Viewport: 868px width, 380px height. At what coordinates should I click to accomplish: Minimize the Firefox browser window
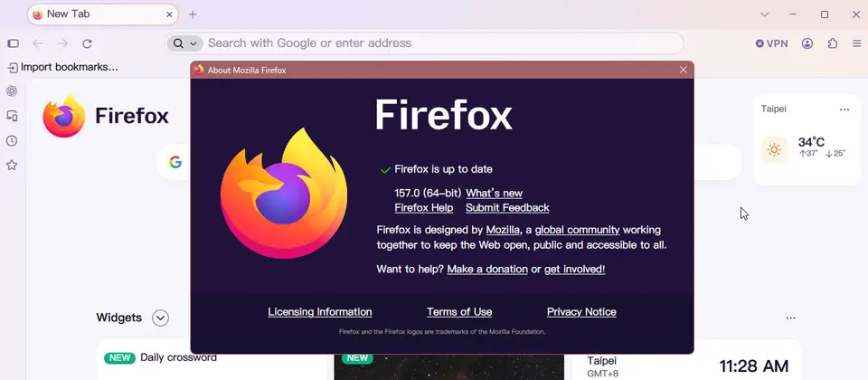[x=793, y=14]
